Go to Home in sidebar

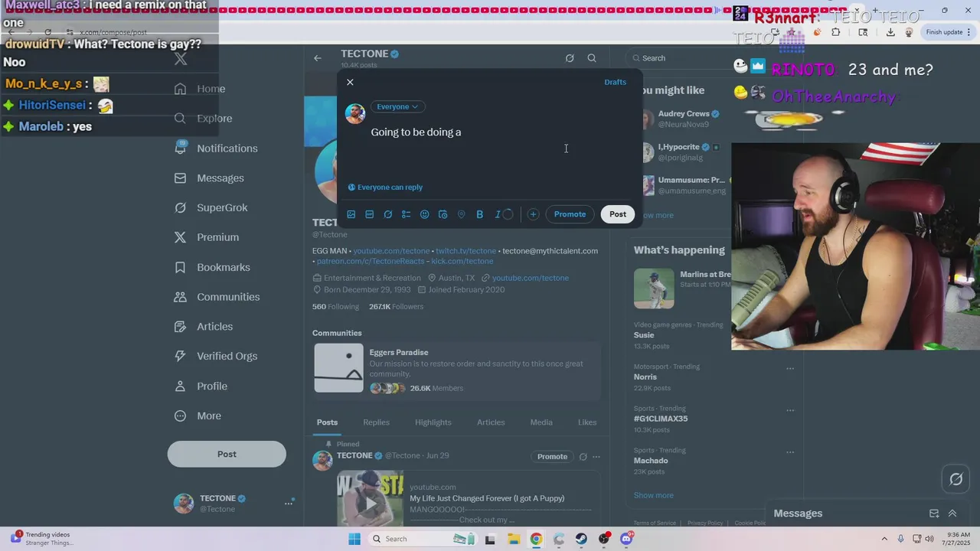(x=200, y=89)
